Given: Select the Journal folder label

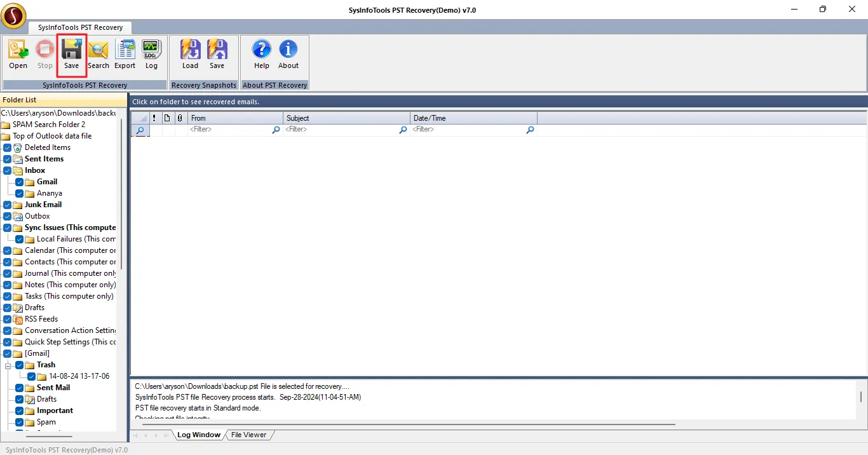Looking at the screenshot, I should pos(71,273).
